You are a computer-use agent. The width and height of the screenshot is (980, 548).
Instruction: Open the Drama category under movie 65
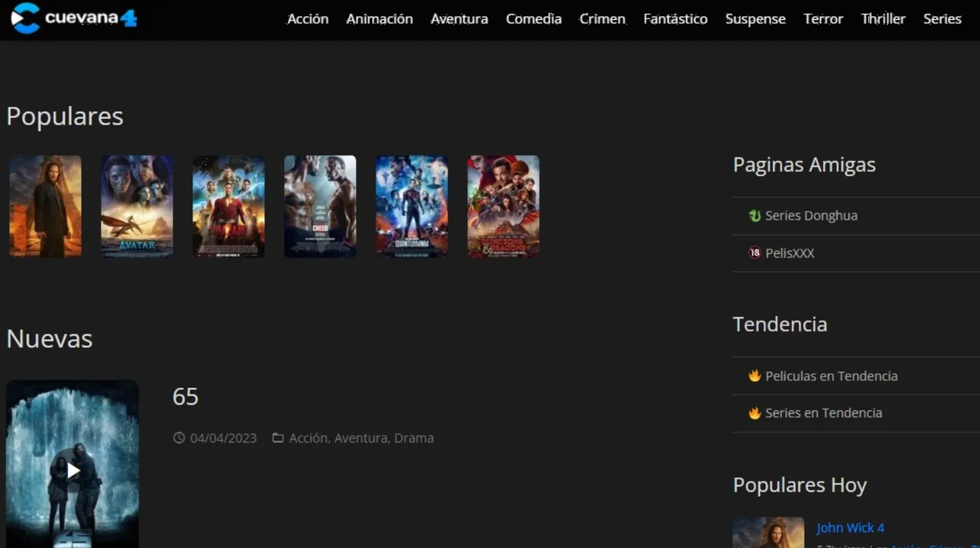pyautogui.click(x=414, y=438)
